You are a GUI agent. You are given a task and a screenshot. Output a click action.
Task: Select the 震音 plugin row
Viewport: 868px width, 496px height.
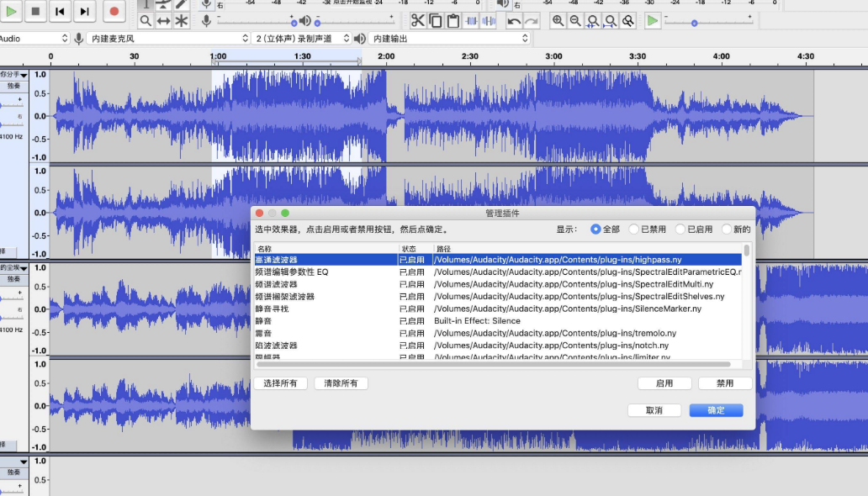click(x=498, y=333)
